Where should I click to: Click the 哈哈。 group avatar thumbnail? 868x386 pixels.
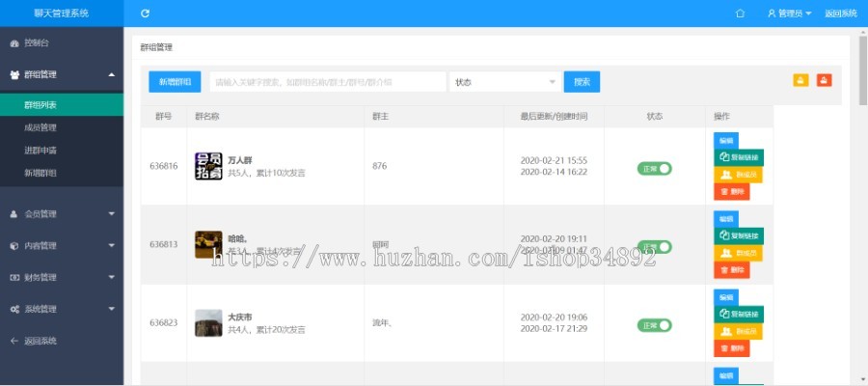pyautogui.click(x=208, y=244)
